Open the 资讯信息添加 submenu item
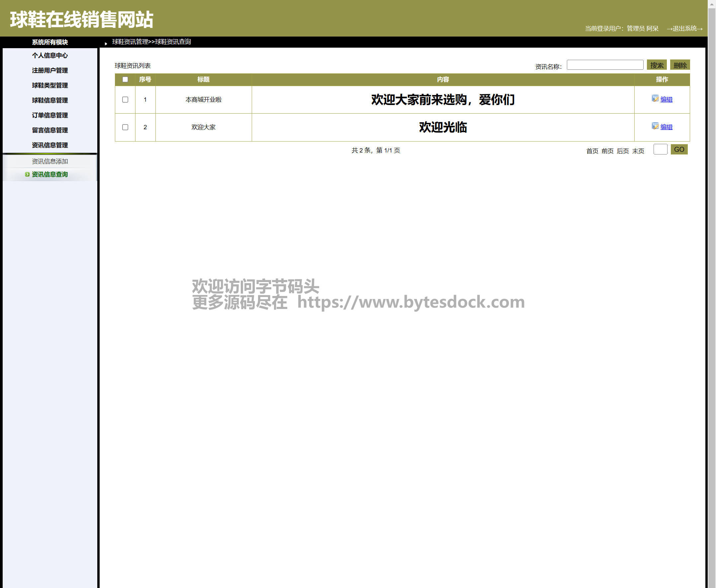Image resolution: width=716 pixels, height=588 pixels. coord(50,161)
